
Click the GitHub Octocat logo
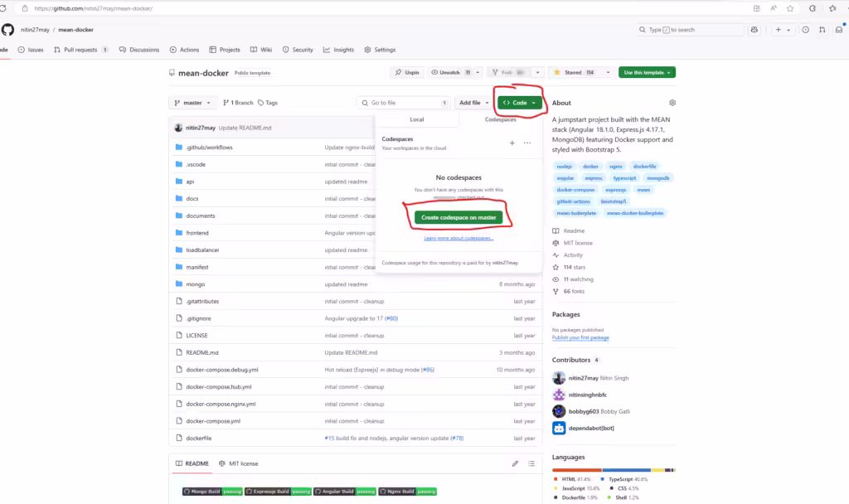point(7,30)
